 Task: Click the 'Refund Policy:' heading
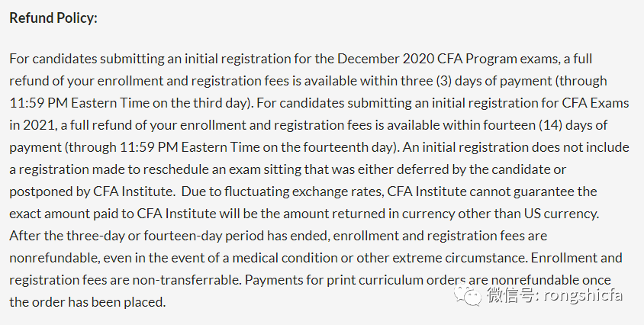53,18
